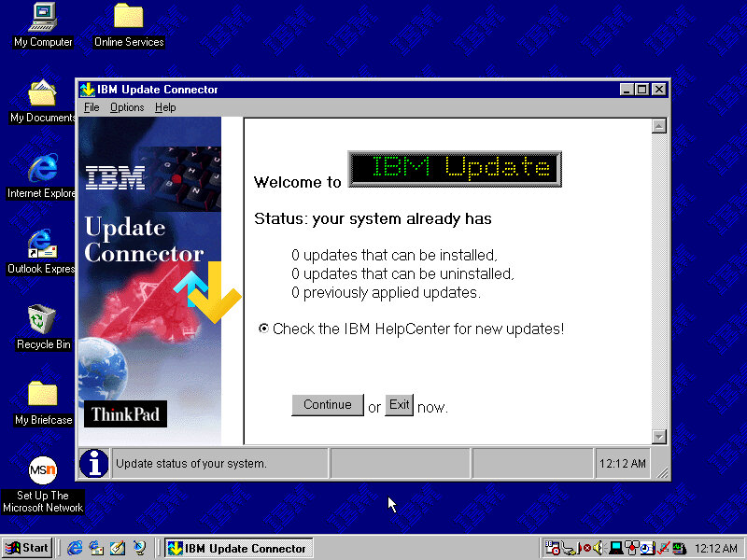Click the Start button
Viewport: 747px width, 560px height.
coord(27,548)
